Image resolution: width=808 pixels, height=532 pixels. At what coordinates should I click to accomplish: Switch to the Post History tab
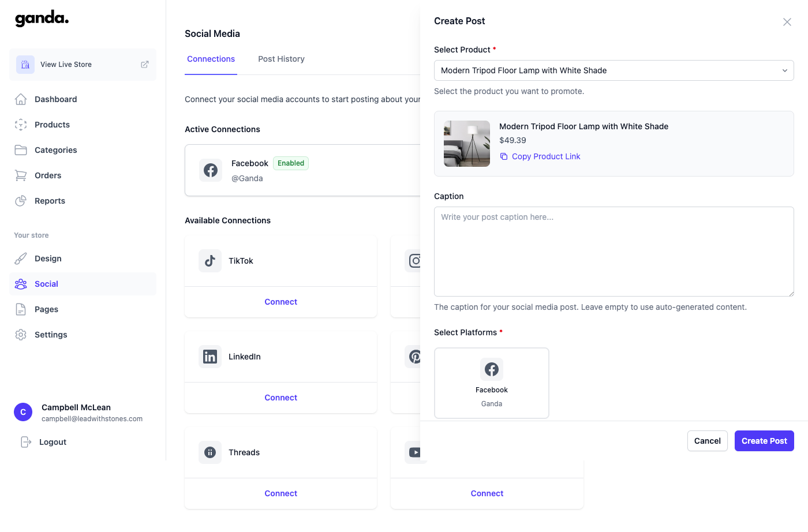(281, 58)
